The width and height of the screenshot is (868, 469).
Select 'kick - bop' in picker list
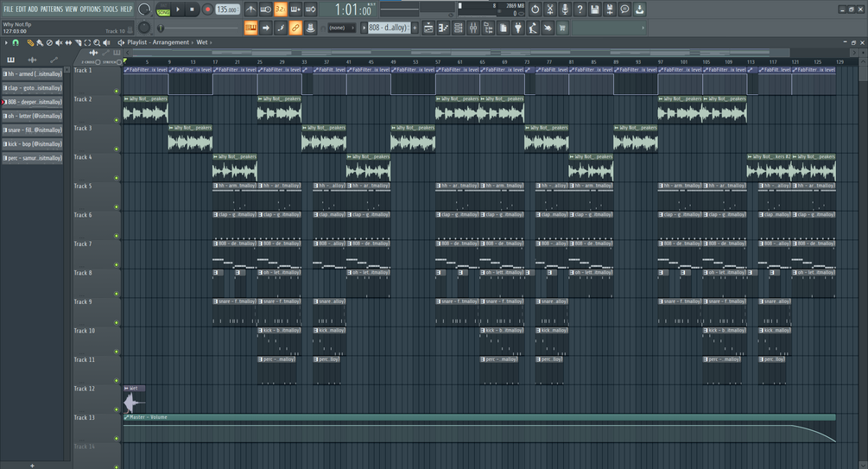32,144
